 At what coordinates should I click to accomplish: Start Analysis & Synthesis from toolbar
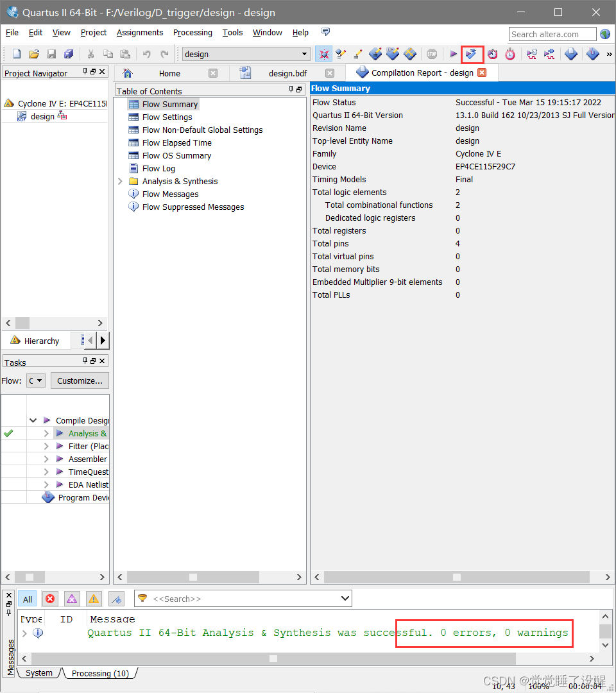tap(471, 54)
